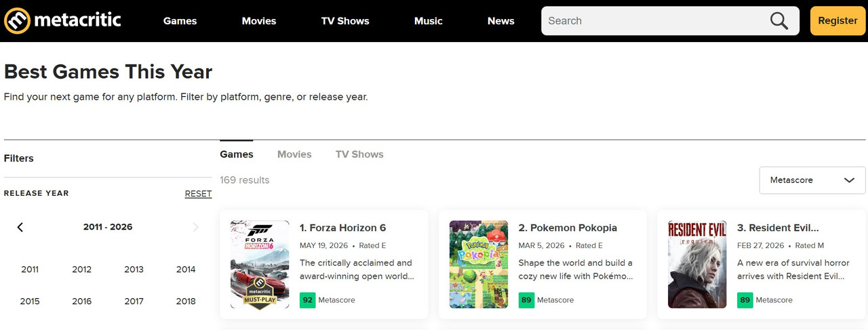The width and height of the screenshot is (868, 330).
Task: Select release year 2014
Action: (x=186, y=269)
